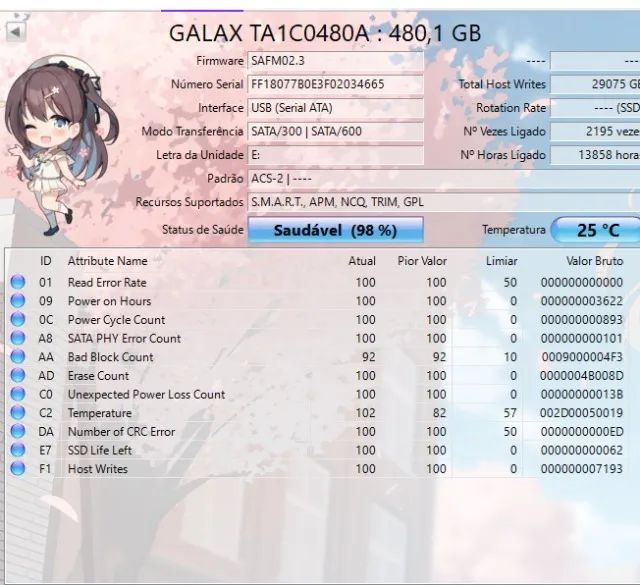Click the Pior Valor value 82
The height and width of the screenshot is (585, 640).
(439, 413)
